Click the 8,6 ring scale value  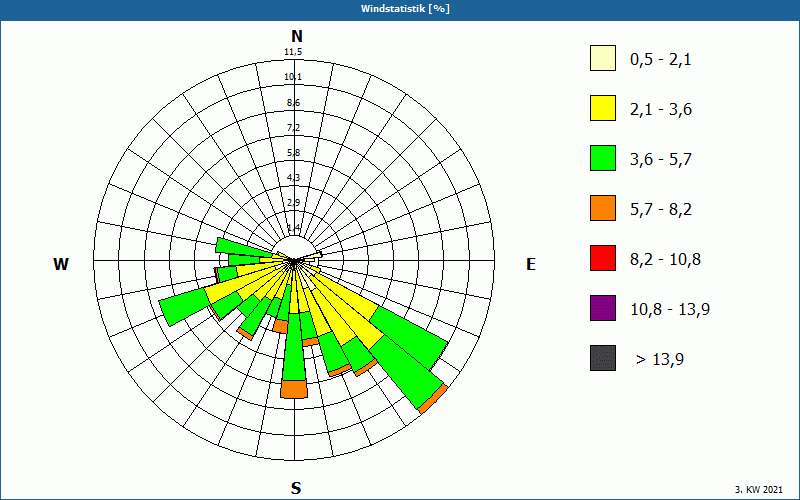293,103
